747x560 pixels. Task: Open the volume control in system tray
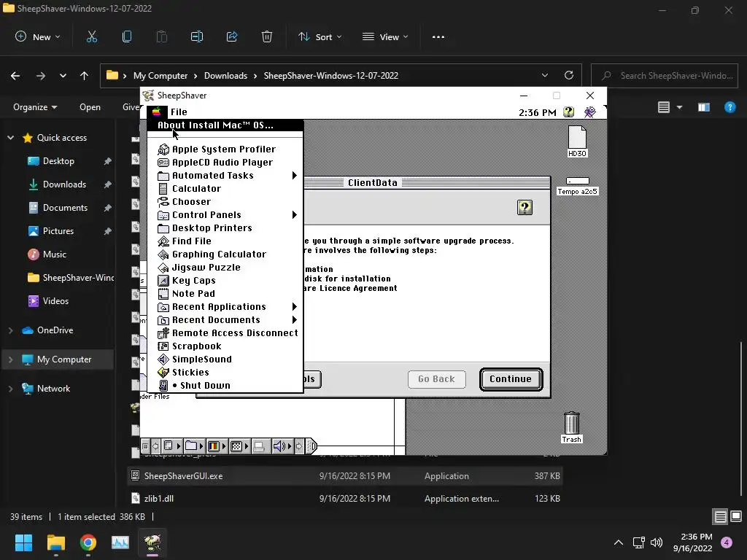pos(657,542)
